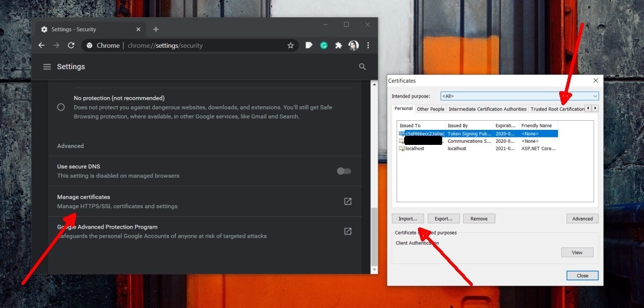Open the Manage certificates external link
The width and height of the screenshot is (644, 308).
(348, 201)
